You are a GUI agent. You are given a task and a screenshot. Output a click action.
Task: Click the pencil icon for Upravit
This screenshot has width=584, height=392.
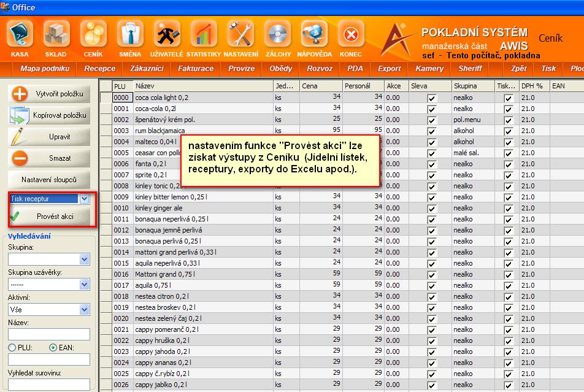[x=17, y=137]
